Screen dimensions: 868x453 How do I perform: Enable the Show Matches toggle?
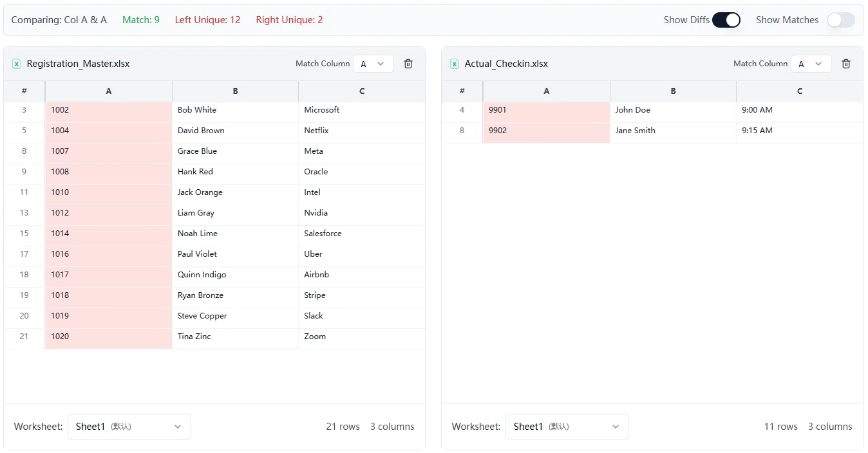[841, 20]
